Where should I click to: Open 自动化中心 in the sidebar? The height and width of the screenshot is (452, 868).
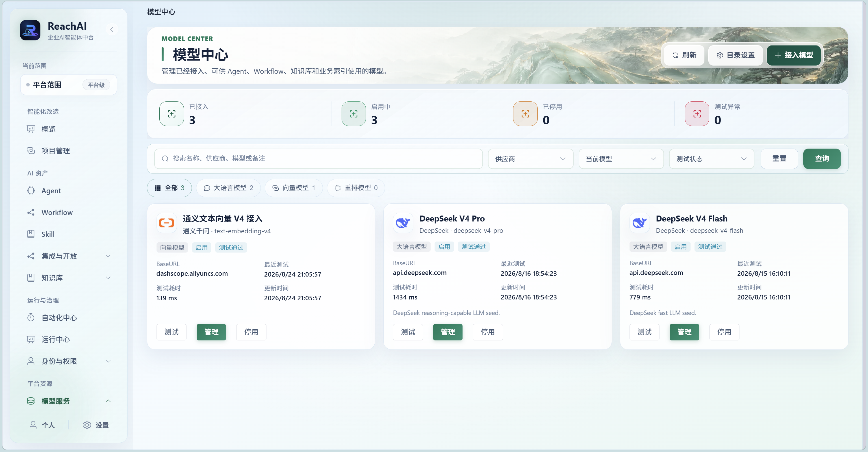pos(69,318)
